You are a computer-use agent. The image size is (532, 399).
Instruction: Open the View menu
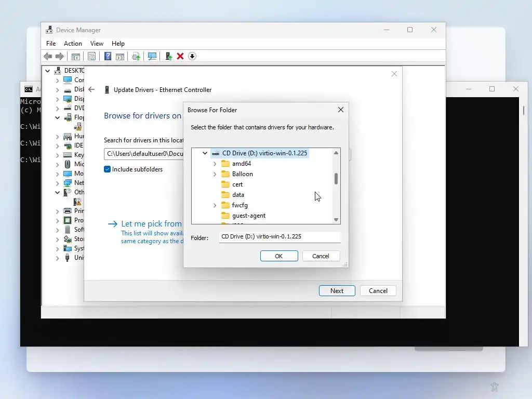[x=97, y=44]
